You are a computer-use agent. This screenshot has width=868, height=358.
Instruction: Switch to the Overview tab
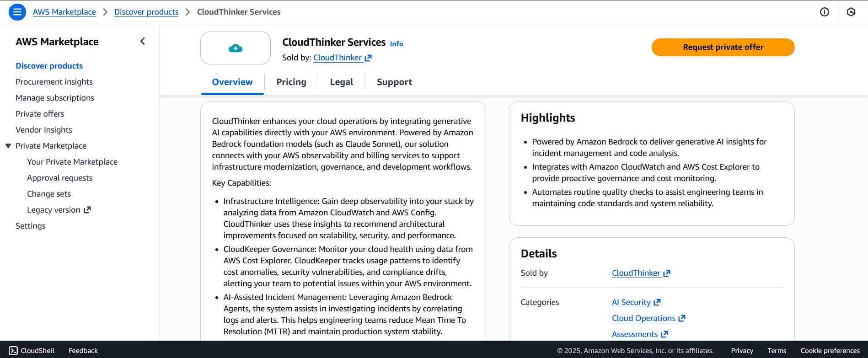232,82
